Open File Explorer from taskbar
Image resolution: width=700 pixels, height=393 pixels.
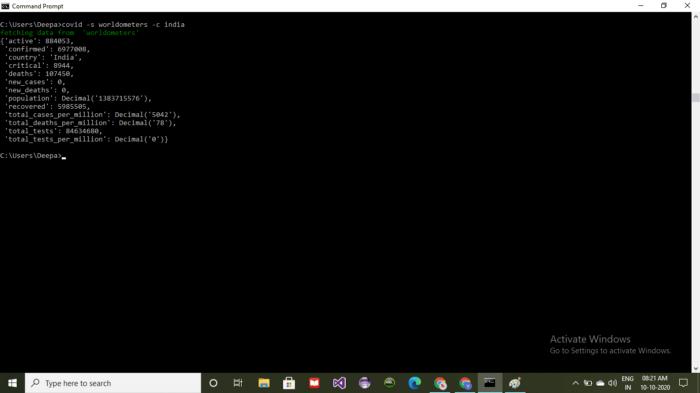point(264,383)
